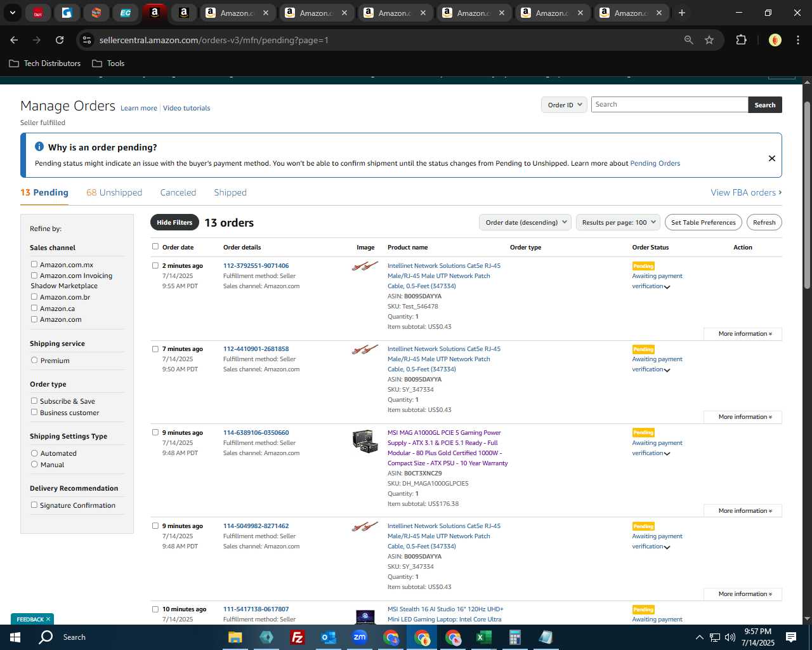Viewport: 812px width, 650px height.
Task: Switch to the 68 Unshipped tab
Action: click(x=114, y=192)
